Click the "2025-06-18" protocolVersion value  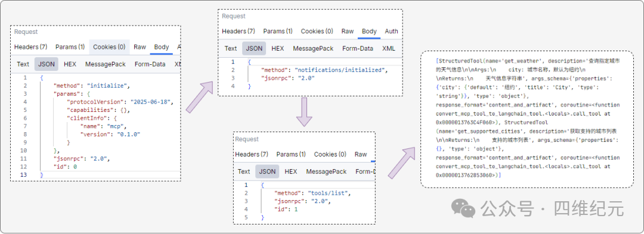[151, 102]
